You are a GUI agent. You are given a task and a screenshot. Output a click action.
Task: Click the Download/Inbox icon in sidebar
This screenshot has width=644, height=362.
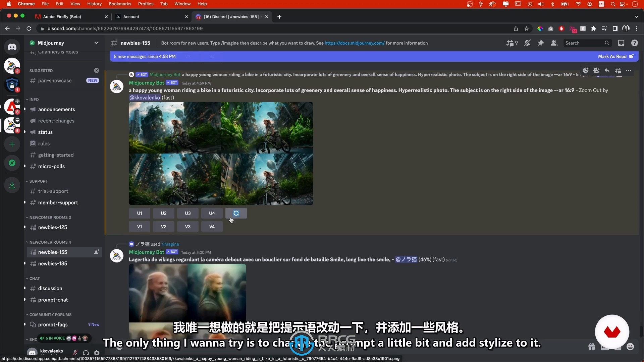12,185
